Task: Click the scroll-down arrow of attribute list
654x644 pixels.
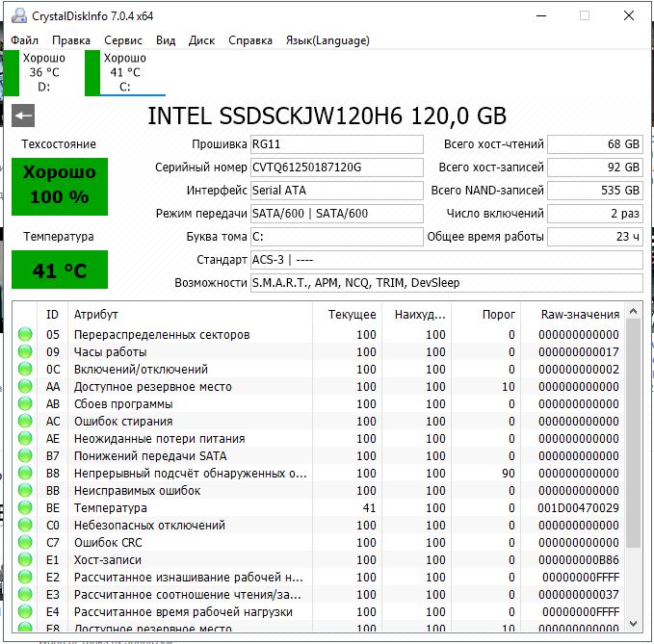Action: (x=633, y=624)
